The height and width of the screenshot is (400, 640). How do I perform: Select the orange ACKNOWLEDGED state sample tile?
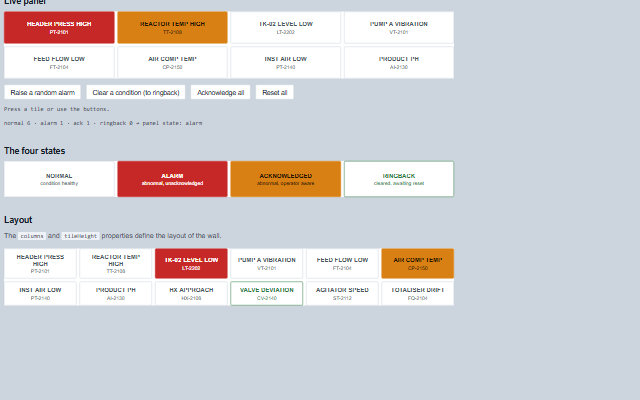286,179
